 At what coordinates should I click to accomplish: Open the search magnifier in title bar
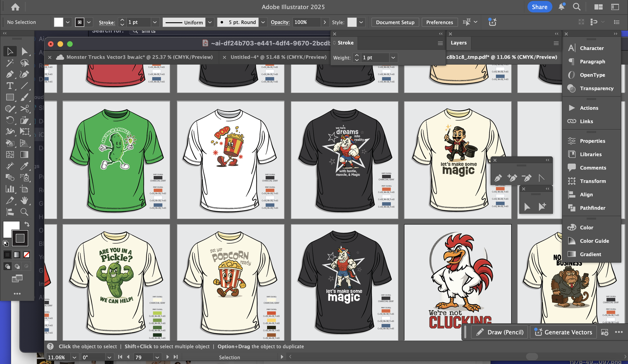577,7
